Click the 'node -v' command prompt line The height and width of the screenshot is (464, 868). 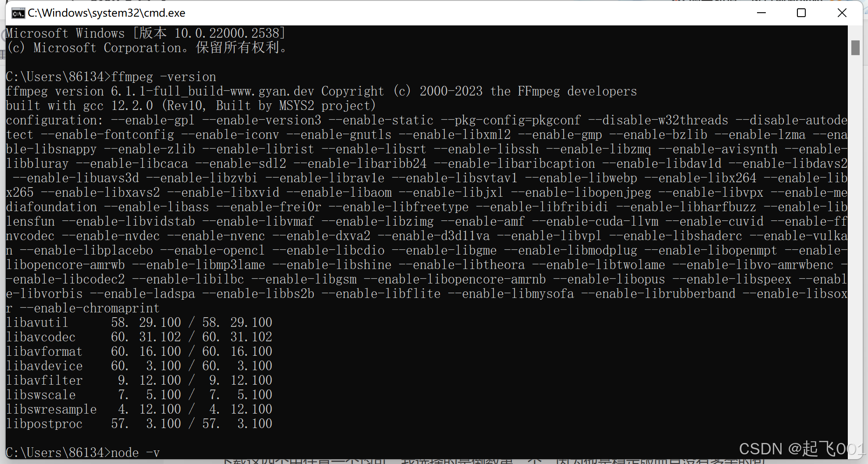(83, 452)
